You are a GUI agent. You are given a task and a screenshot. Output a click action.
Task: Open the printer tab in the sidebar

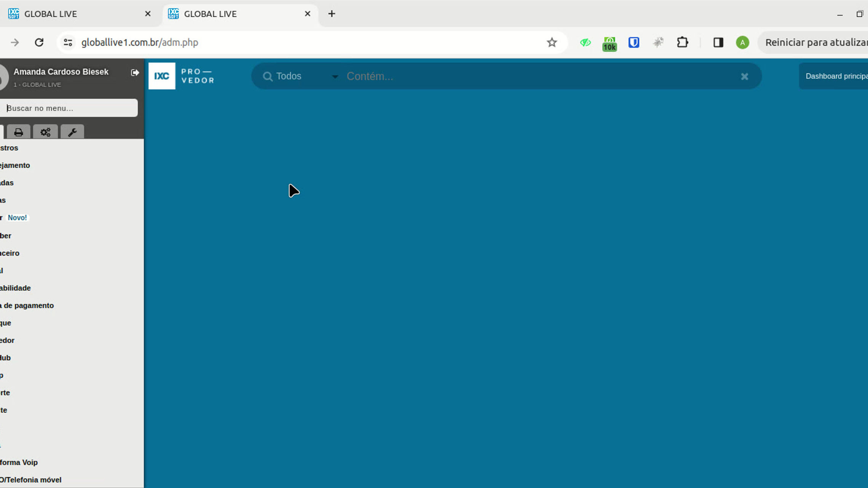pos(18,132)
